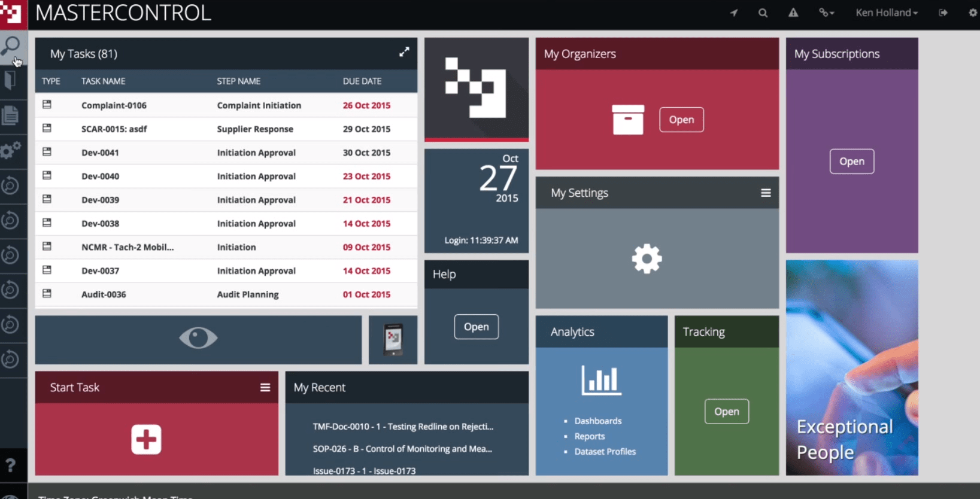The image size is (980, 499).
Task: Click the type icon for SCAR-0015 row
Action: tap(47, 128)
